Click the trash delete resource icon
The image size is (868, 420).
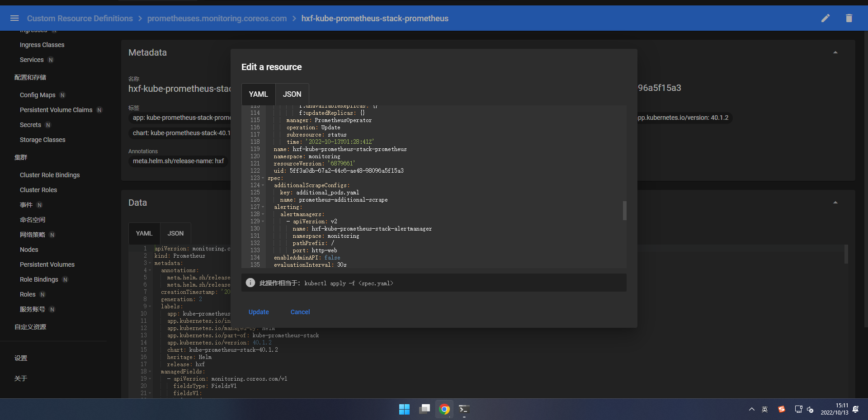[849, 18]
